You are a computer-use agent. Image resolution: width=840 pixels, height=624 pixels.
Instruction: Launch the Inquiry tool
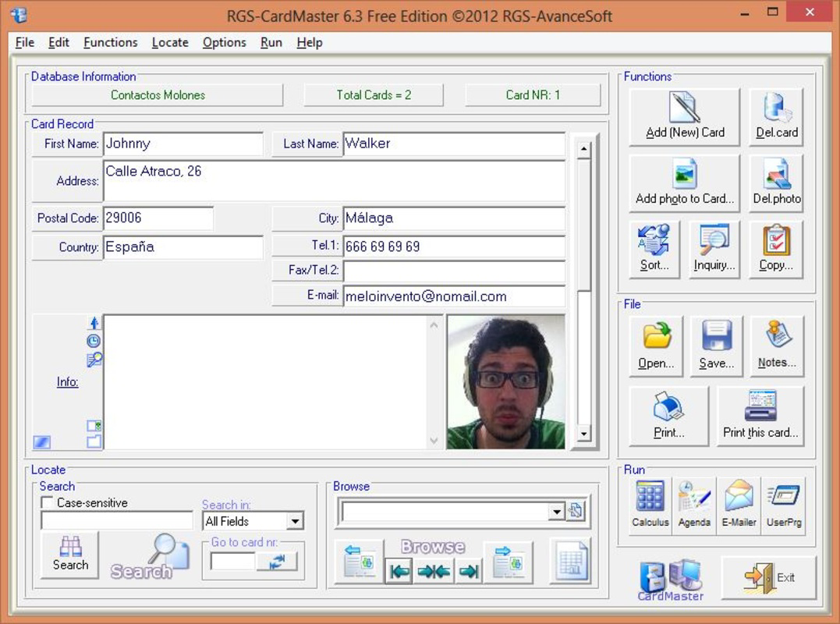tap(714, 248)
